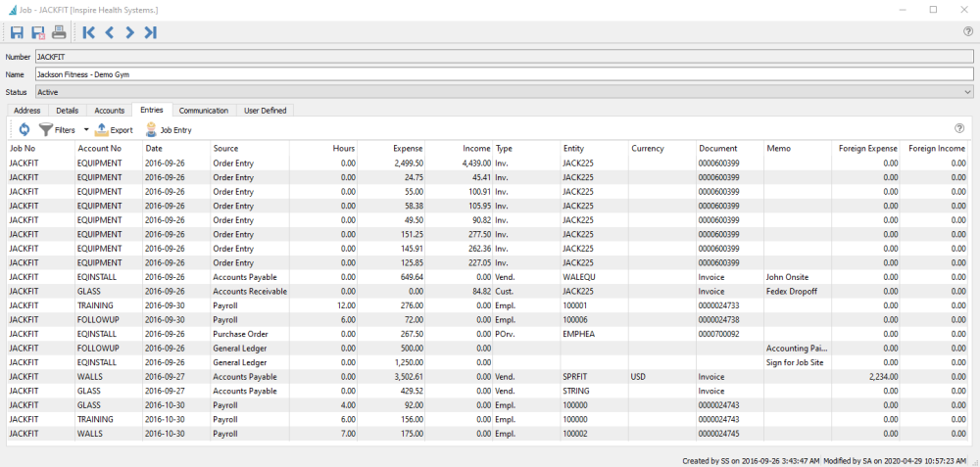Screen dimensions: 980x467
Task: Switch to the Communication tab
Action: (x=204, y=111)
